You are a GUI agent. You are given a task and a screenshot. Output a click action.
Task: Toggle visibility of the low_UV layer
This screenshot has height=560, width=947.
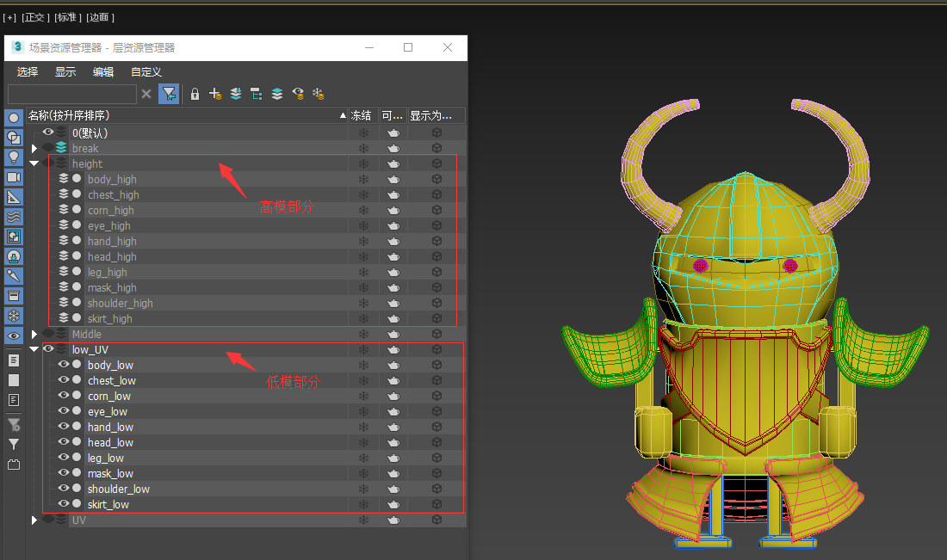coord(48,349)
